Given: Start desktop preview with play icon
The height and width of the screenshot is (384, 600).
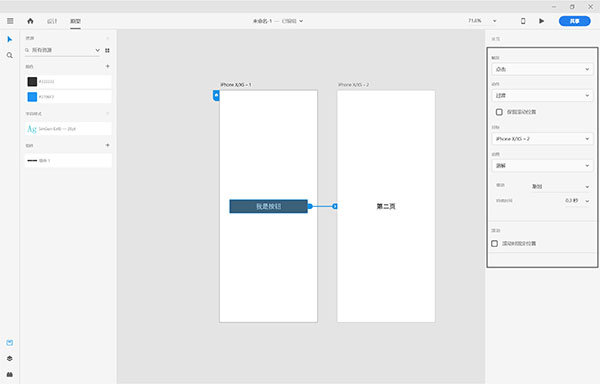Looking at the screenshot, I should click(x=541, y=21).
